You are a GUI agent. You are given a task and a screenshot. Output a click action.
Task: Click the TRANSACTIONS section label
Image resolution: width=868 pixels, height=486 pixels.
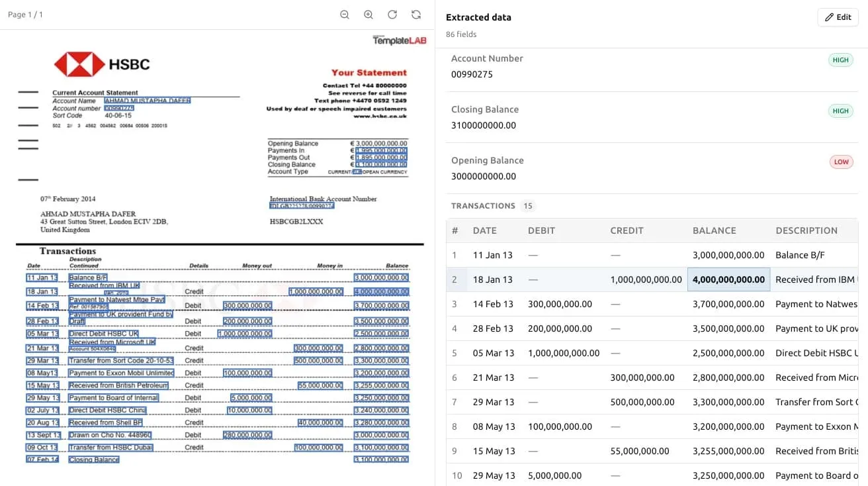click(483, 206)
